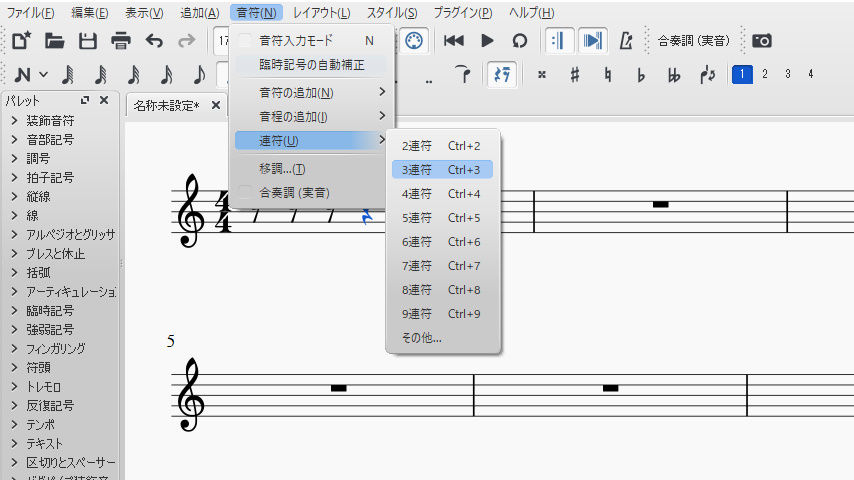Open the プラグイン(P) menu
The height and width of the screenshot is (480, 854).
click(x=462, y=13)
